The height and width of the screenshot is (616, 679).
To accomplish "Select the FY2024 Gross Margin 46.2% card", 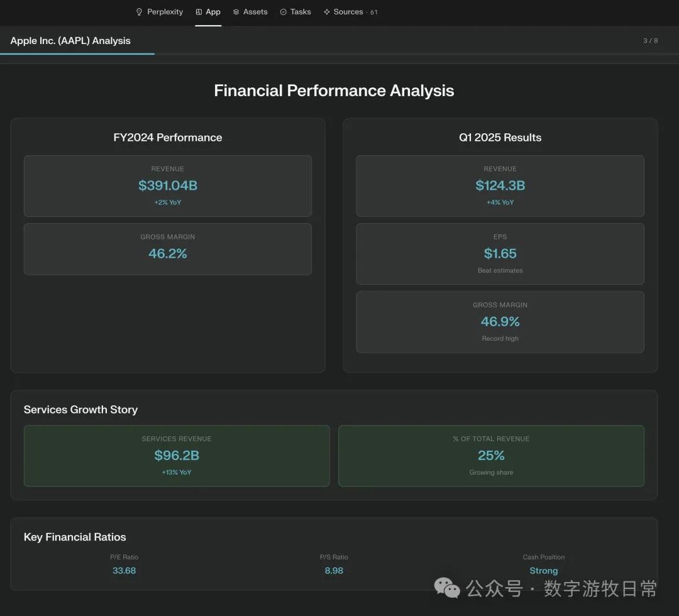I will 168,249.
